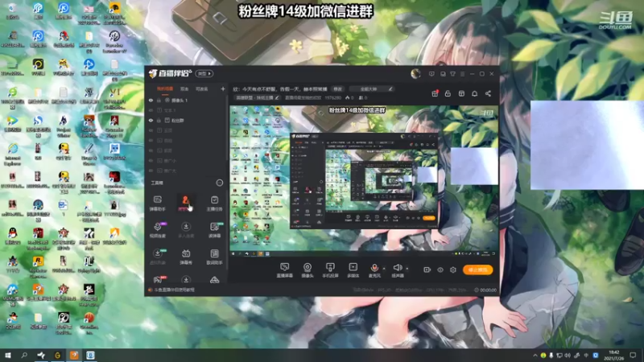Open the 弹幕秀 tool
Viewport: 644px width, 362px height.
[x=186, y=257]
